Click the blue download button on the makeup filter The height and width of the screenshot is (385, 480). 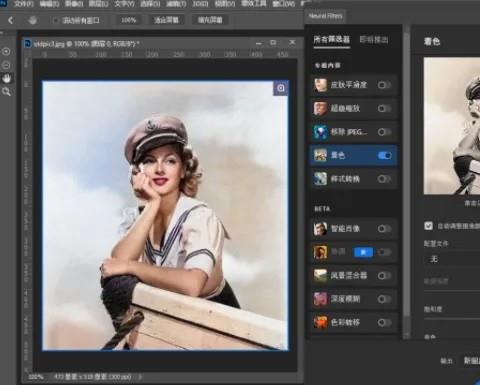pos(363,252)
